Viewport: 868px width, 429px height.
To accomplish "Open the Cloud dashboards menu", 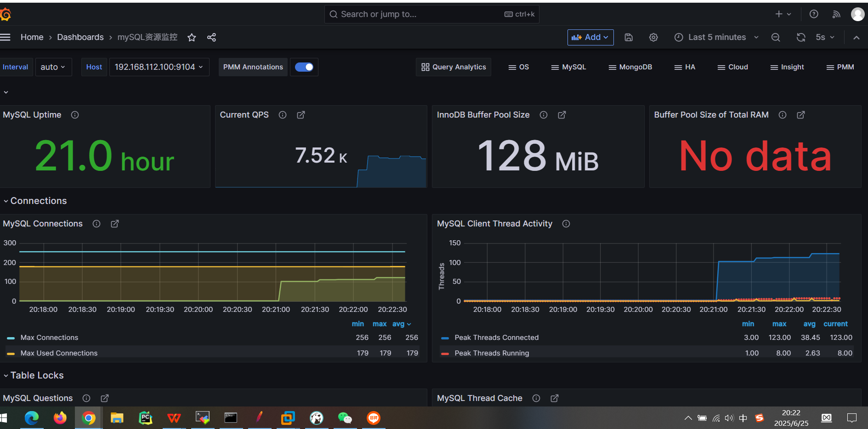I will coord(733,67).
